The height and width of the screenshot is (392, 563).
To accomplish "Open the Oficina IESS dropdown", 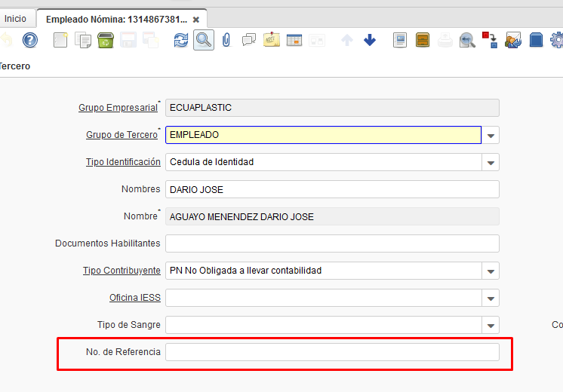I will pyautogui.click(x=491, y=299).
